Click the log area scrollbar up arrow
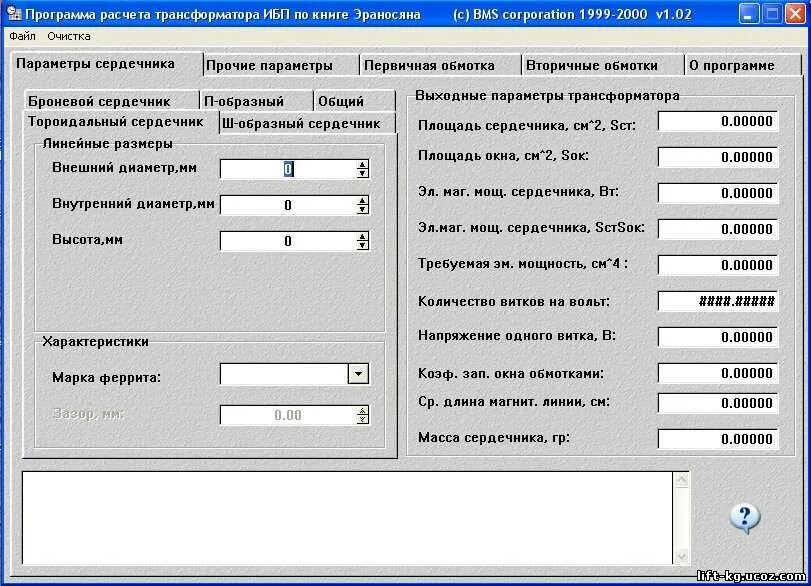Viewport: 811px width, 586px height. (681, 479)
